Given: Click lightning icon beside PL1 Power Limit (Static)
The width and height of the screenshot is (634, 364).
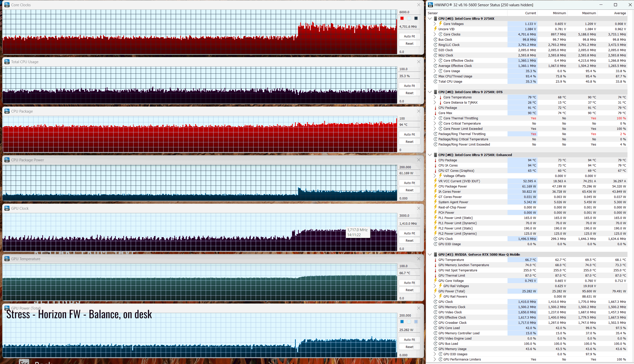Looking at the screenshot, I should tap(435, 218).
